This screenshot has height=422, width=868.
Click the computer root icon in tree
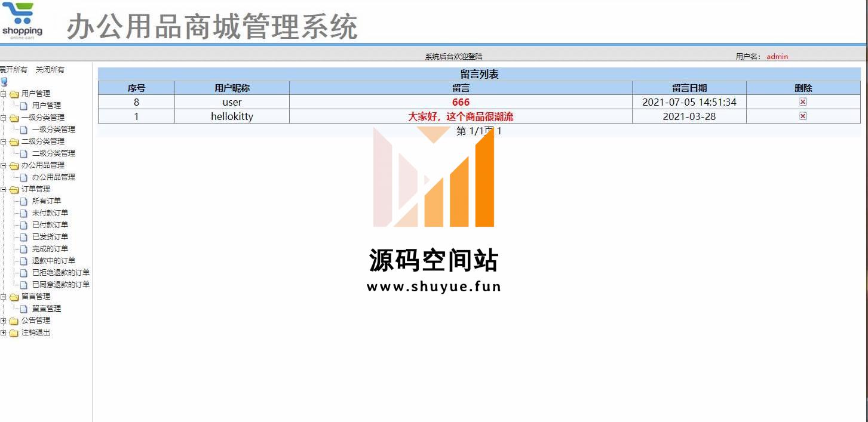tap(4, 82)
